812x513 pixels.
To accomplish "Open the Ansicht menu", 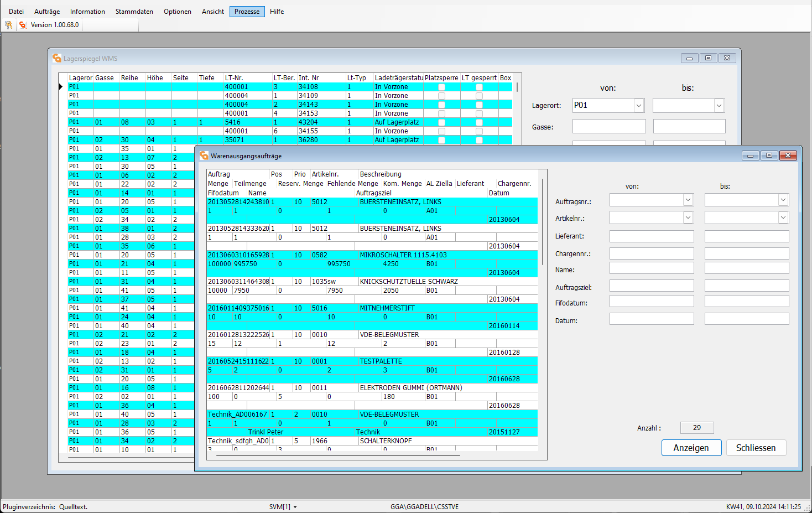I will [x=213, y=12].
